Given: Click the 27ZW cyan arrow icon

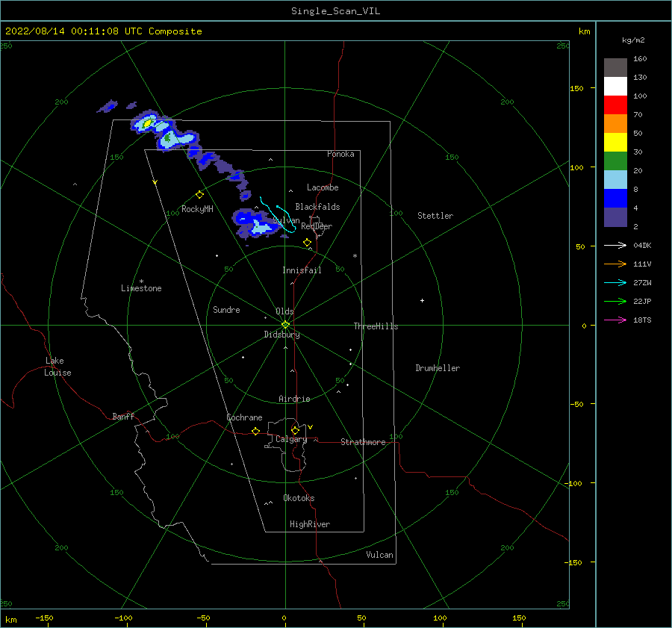Looking at the screenshot, I should [x=615, y=282].
